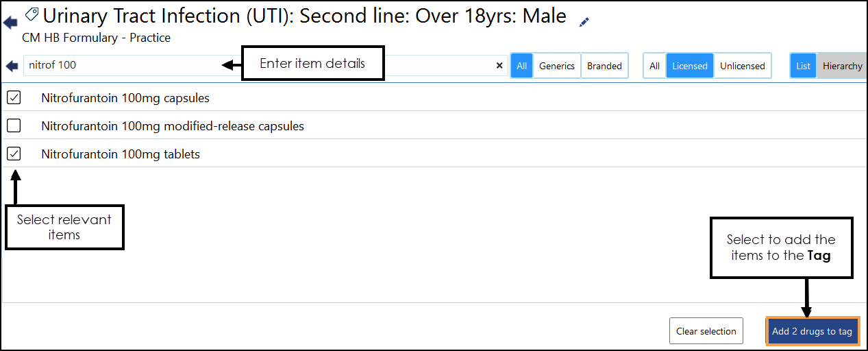868x351 pixels.
Task: Clear the search text with the X icon
Action: coord(499,66)
